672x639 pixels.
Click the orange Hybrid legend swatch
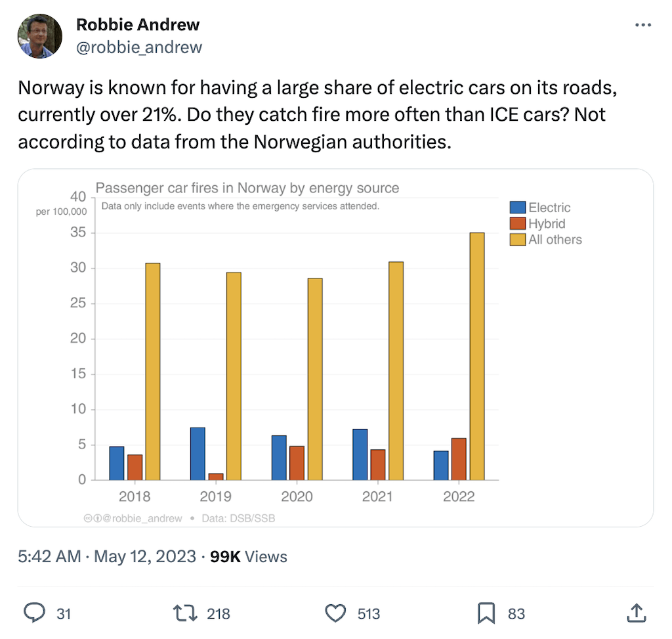coord(518,223)
